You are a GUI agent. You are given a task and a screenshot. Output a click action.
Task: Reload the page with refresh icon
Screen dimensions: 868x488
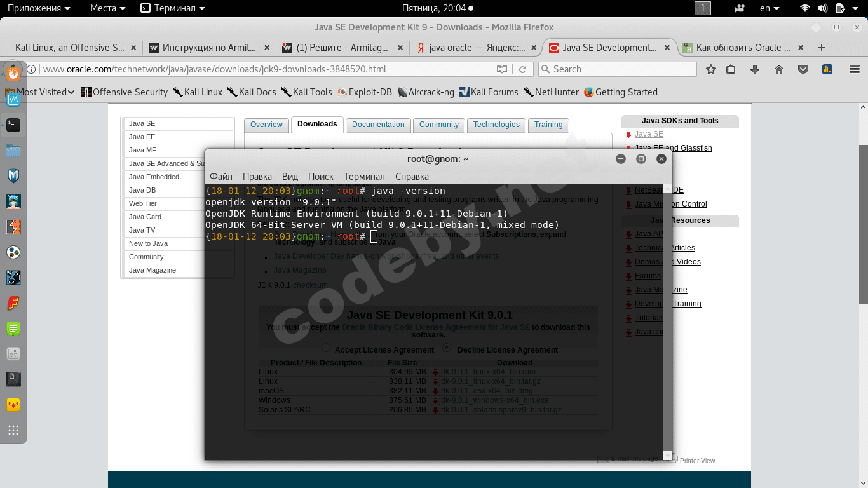522,69
